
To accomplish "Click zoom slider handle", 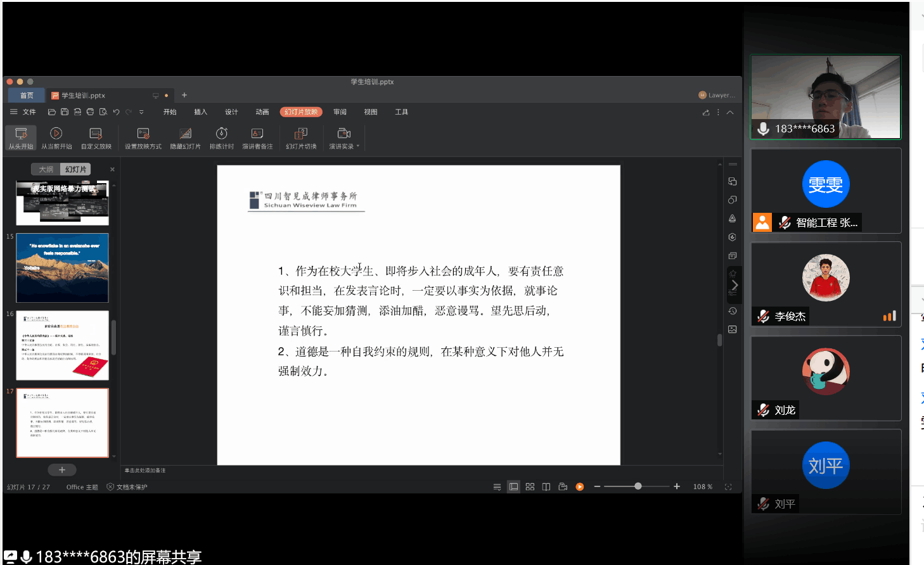I will 638,486.
